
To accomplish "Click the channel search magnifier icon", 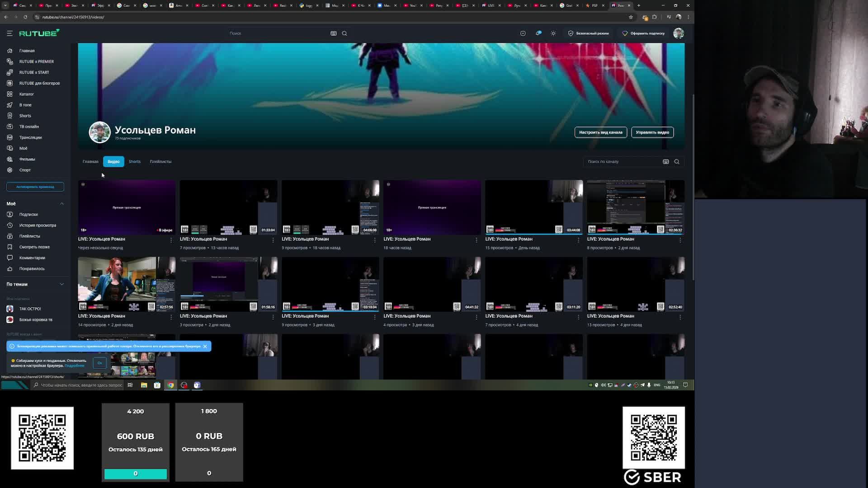I will [677, 162].
